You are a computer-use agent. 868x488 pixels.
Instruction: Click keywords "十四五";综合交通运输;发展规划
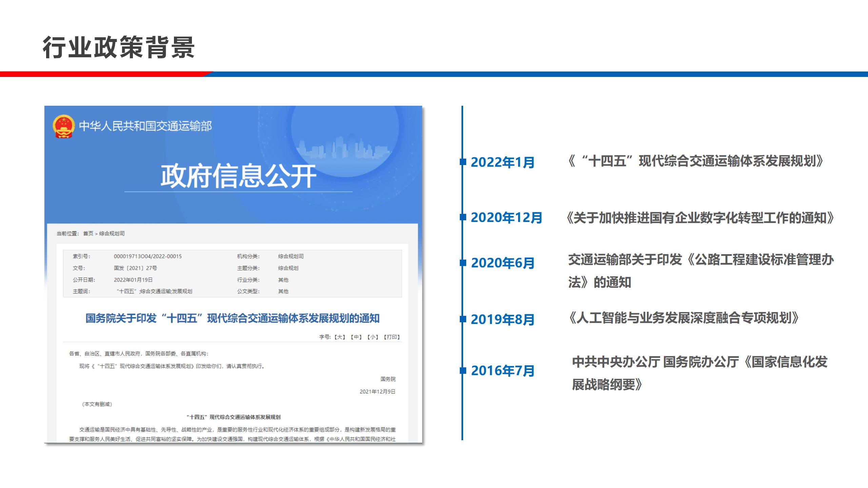click(154, 291)
